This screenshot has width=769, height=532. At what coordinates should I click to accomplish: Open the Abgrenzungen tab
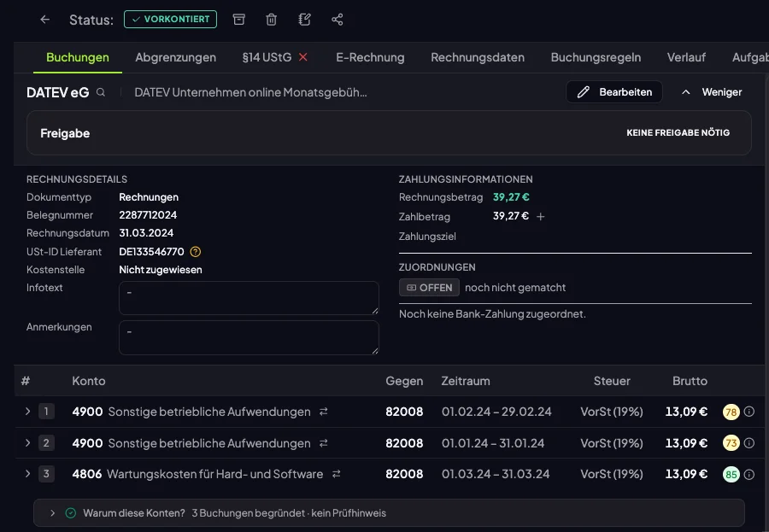175,57
